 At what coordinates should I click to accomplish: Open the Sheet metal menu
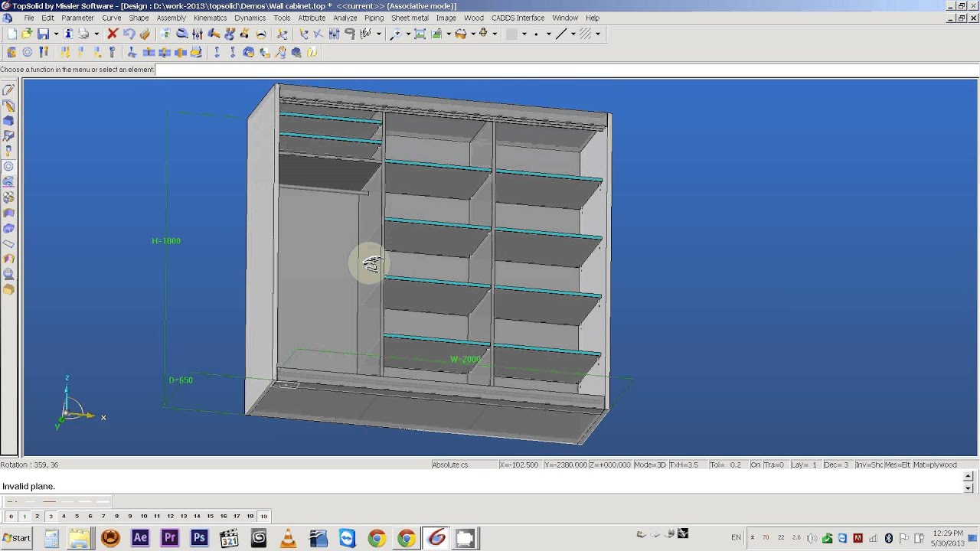(x=410, y=18)
